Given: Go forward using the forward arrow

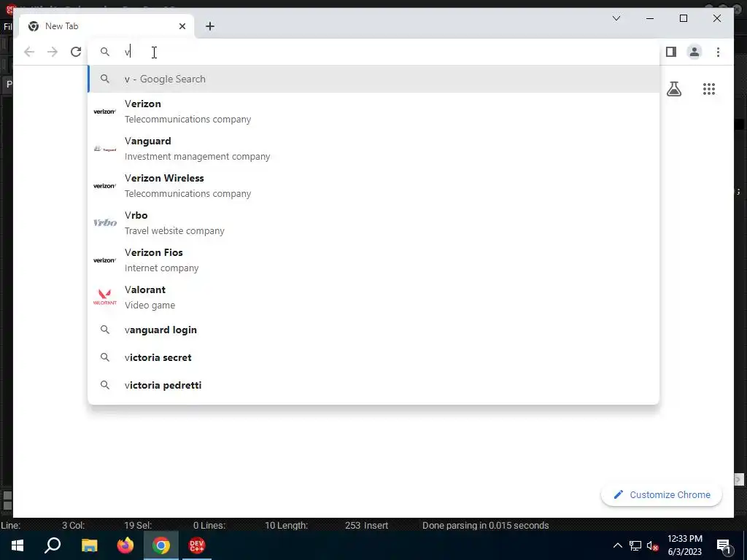Looking at the screenshot, I should pos(53,52).
